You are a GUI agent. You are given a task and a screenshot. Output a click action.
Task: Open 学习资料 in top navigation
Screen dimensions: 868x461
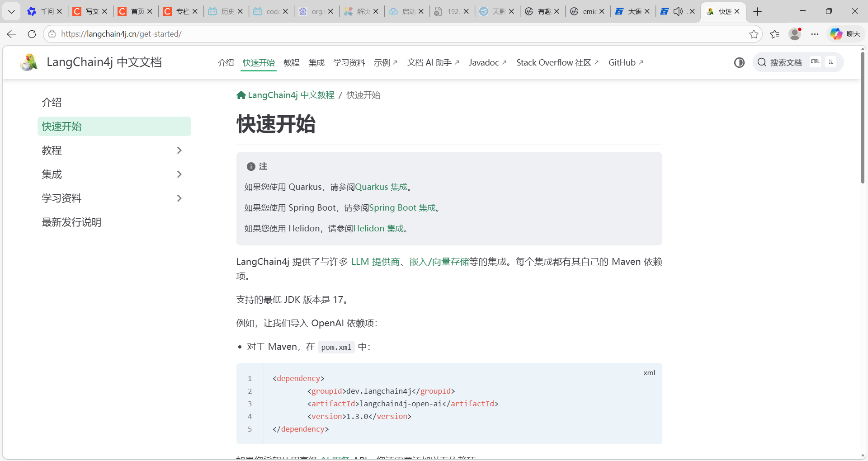(x=349, y=62)
